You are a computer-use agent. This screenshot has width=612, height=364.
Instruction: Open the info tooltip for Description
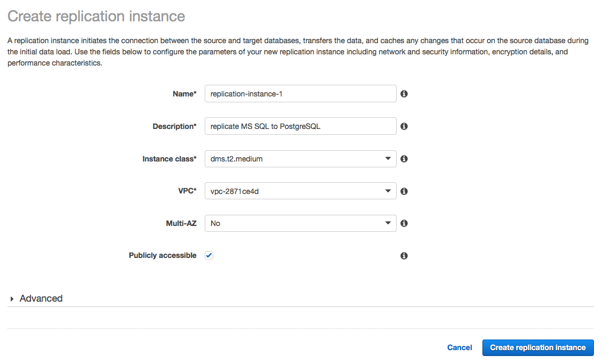point(404,126)
